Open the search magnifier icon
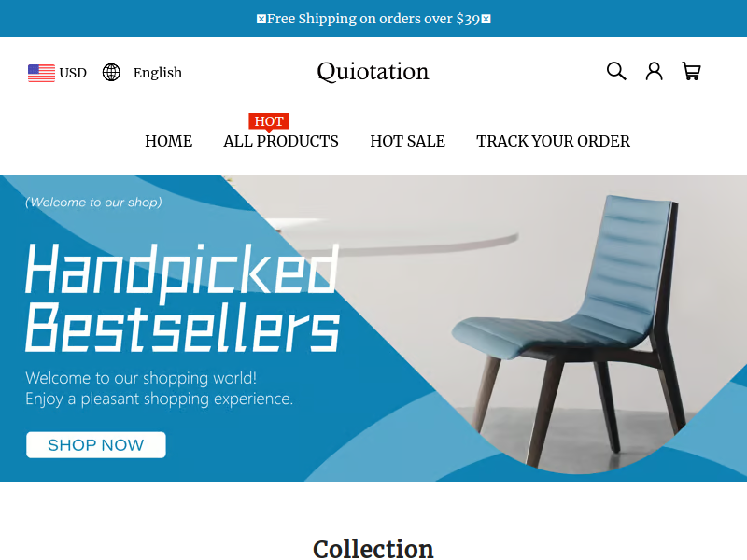This screenshot has height=560, width=747. [616, 71]
